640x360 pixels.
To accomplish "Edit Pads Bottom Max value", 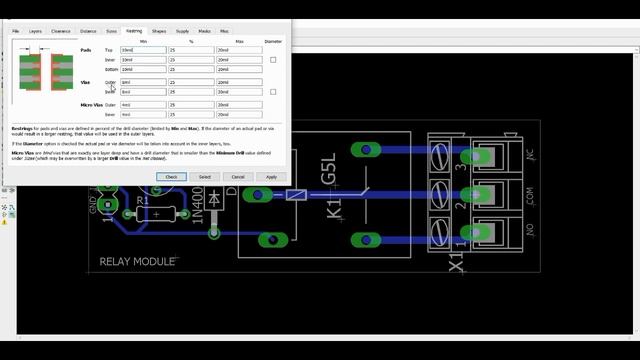I will point(239,69).
